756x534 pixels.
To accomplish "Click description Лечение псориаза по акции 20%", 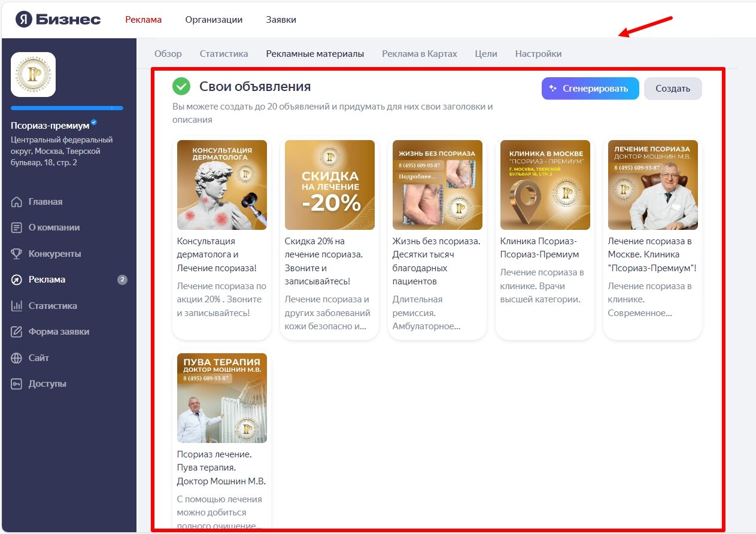I will (x=222, y=299).
